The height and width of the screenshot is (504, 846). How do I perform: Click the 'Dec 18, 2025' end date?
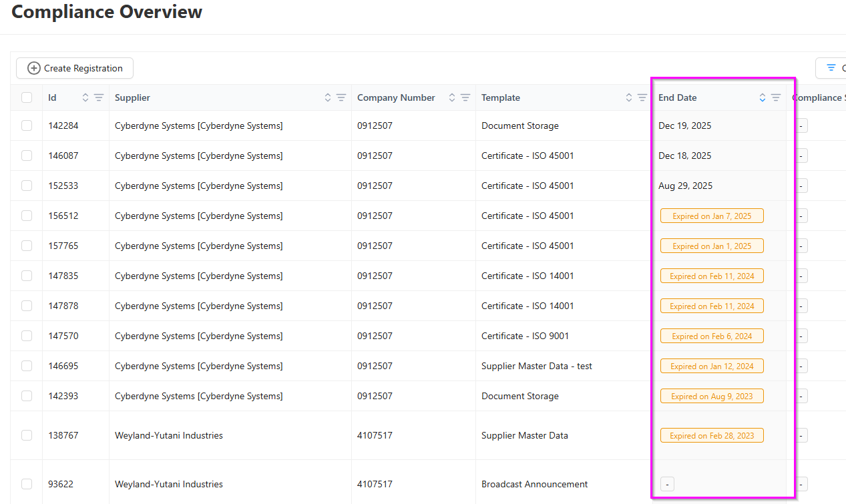(685, 156)
